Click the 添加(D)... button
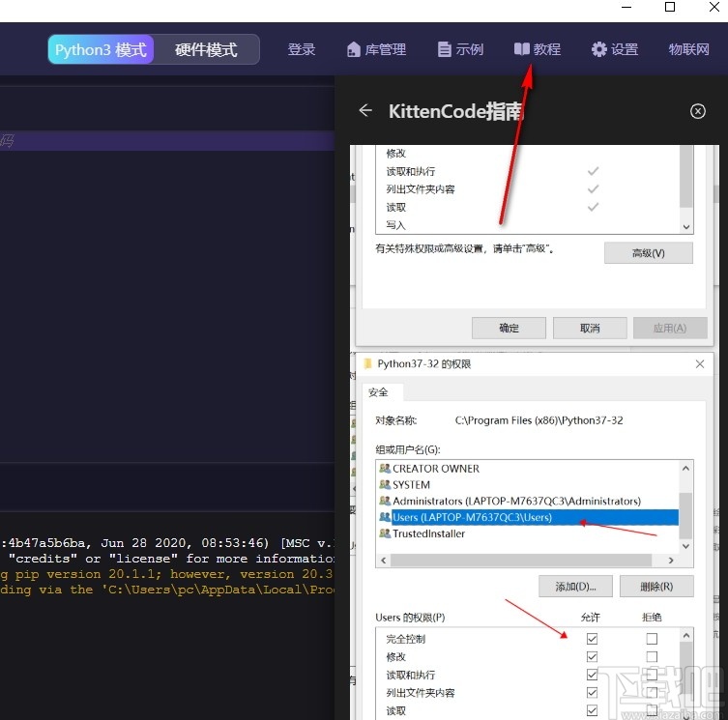 575,587
